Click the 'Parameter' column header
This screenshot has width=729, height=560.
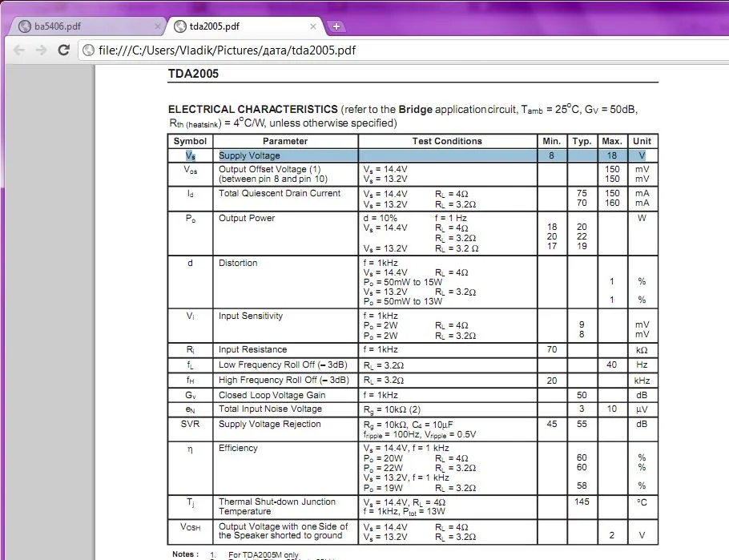(x=285, y=141)
